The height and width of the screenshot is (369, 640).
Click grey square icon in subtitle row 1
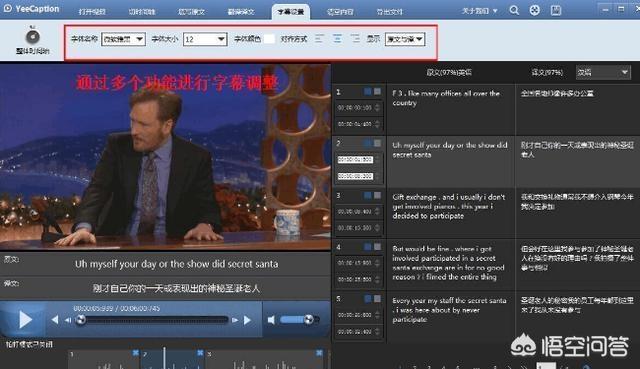(x=377, y=91)
